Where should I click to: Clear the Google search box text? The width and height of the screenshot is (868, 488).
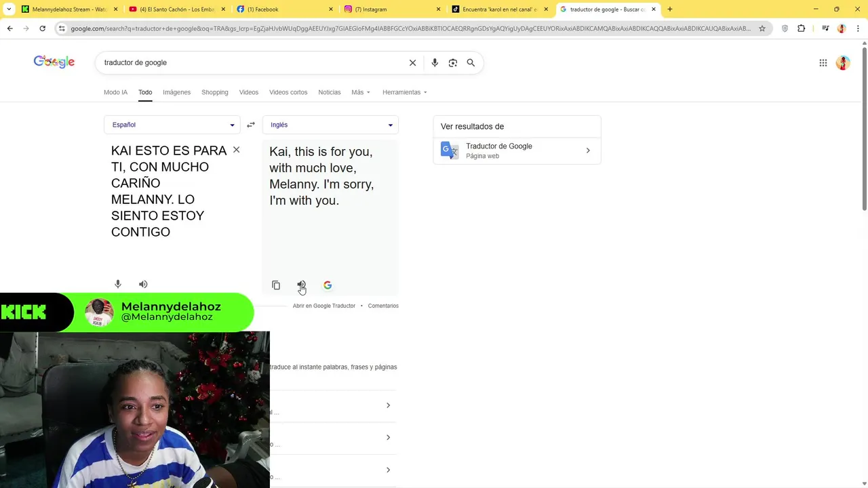(x=412, y=62)
